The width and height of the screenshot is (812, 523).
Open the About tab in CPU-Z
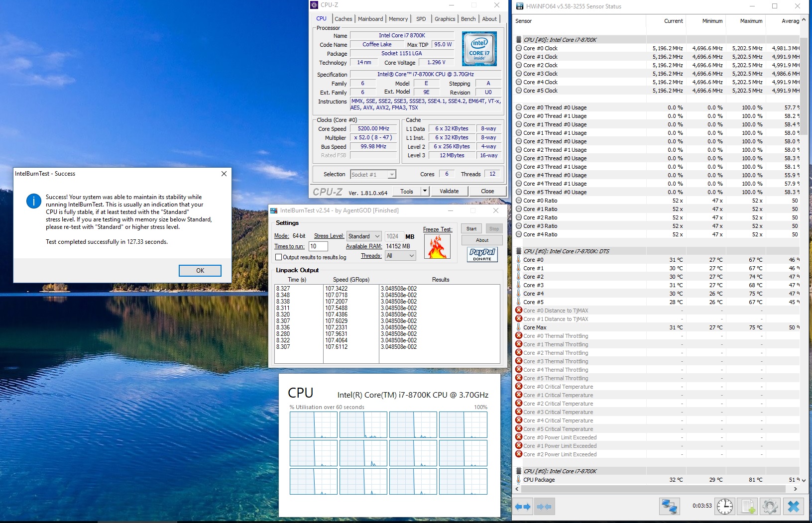(x=489, y=19)
